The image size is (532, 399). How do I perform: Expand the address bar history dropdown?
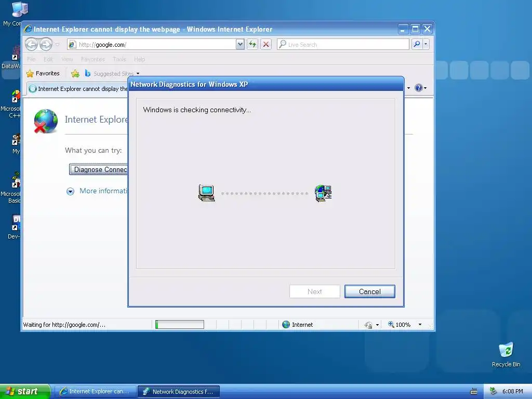pyautogui.click(x=240, y=45)
